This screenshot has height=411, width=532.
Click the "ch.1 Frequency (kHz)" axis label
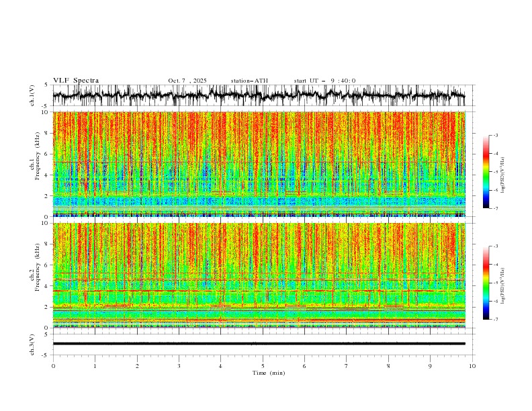pyautogui.click(x=35, y=155)
